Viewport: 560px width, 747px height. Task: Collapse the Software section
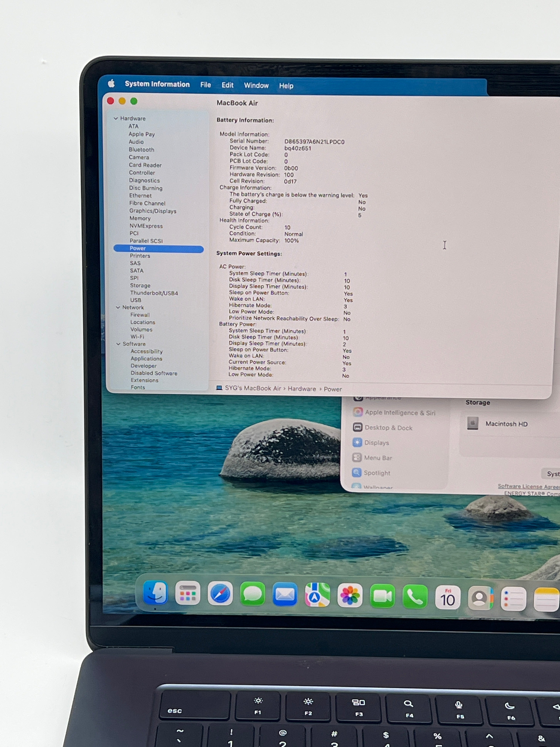pyautogui.click(x=118, y=344)
